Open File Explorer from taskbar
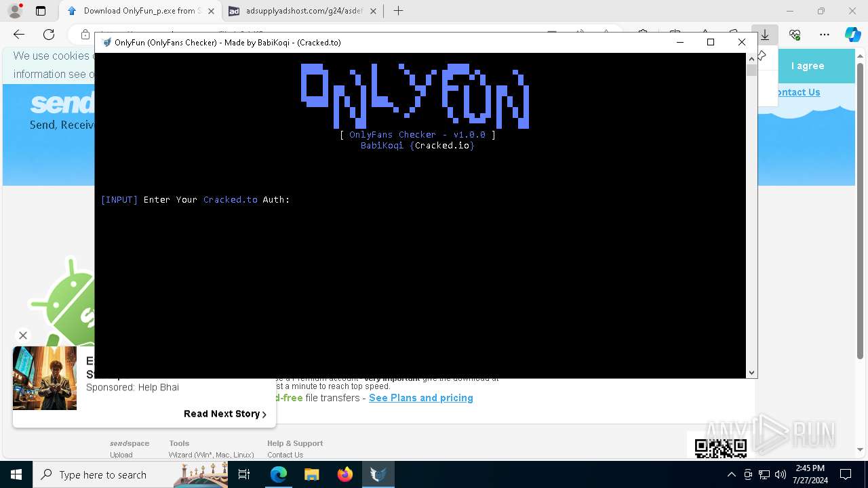 click(x=311, y=474)
